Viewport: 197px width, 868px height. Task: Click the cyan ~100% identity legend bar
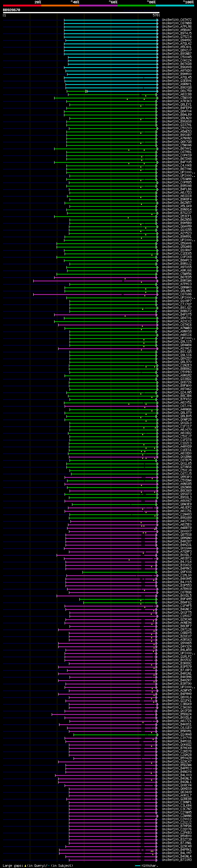(x=175, y=6)
